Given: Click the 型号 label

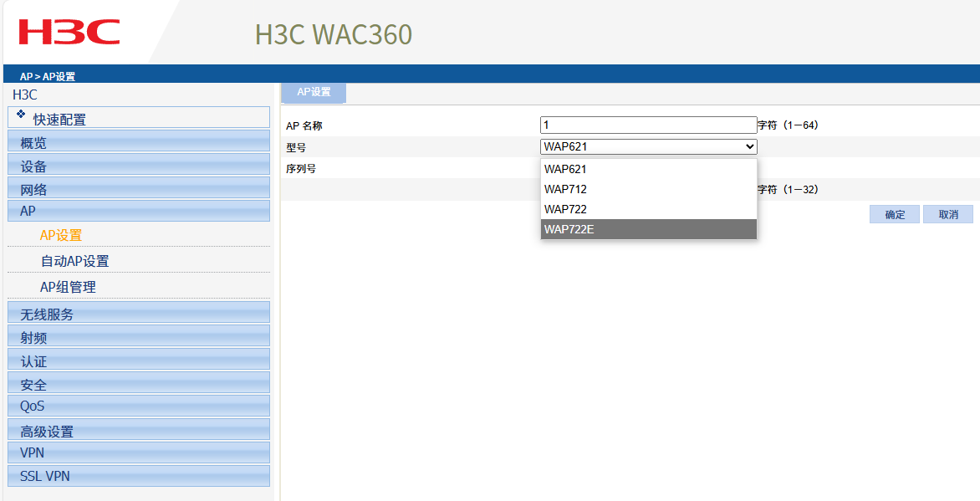Looking at the screenshot, I should click(x=296, y=147).
